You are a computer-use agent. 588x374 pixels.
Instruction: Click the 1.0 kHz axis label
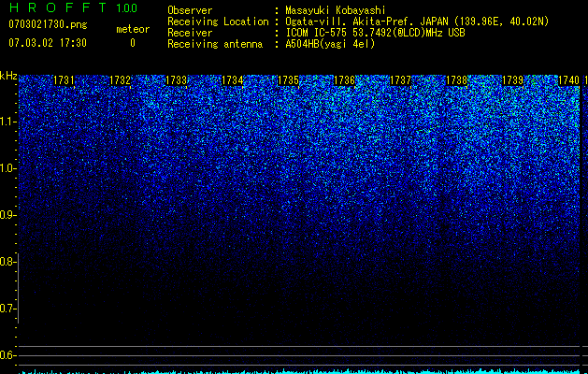(7, 168)
